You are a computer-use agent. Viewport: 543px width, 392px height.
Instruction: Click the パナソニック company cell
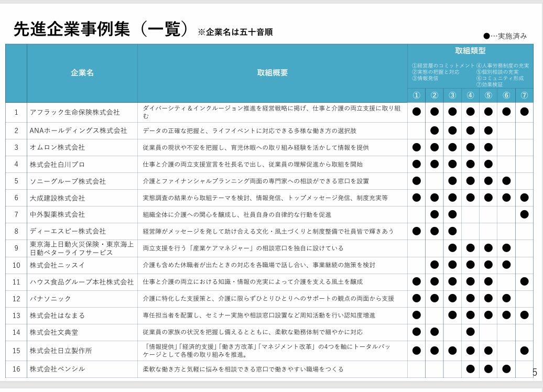[50, 299]
